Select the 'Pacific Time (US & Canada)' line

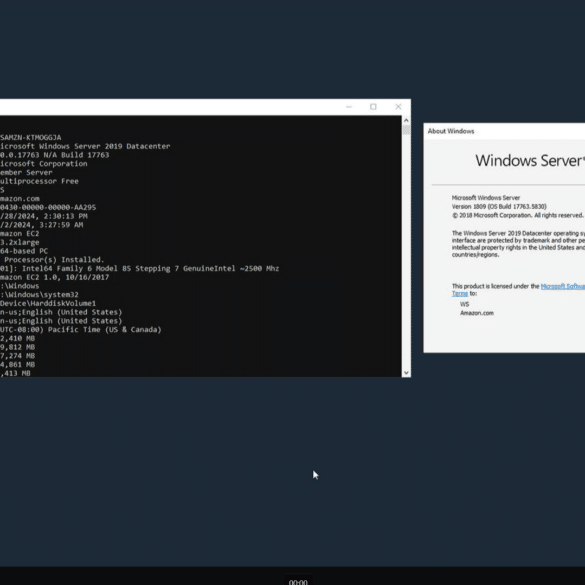(81, 330)
